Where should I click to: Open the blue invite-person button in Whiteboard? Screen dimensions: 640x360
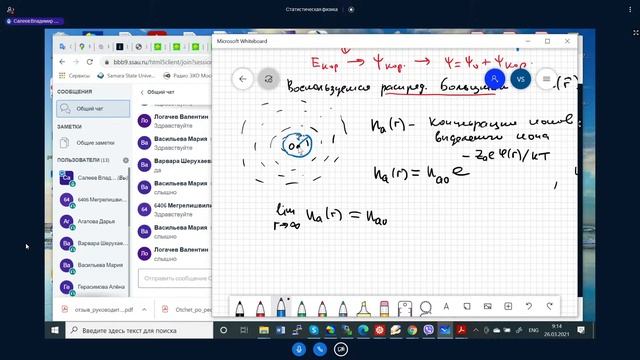[495, 79]
